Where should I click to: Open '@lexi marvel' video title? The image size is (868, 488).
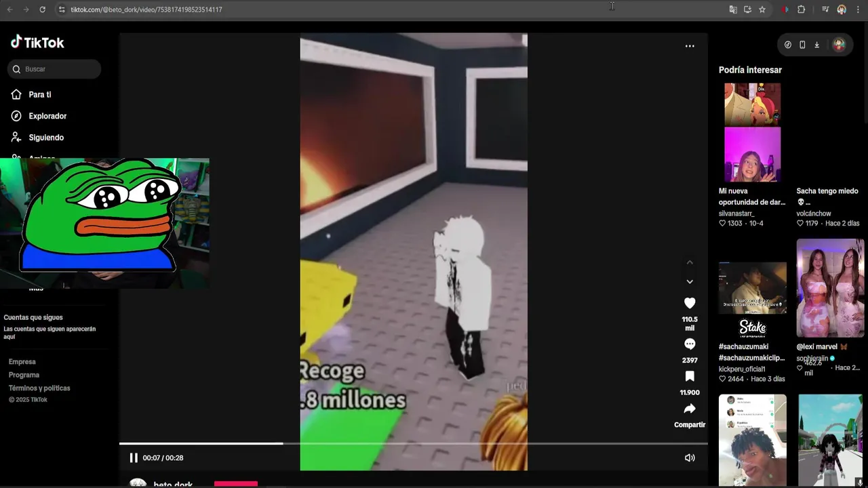tap(822, 347)
